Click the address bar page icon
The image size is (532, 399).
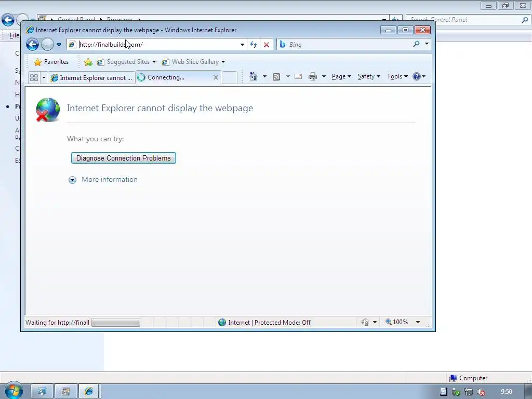tap(72, 45)
